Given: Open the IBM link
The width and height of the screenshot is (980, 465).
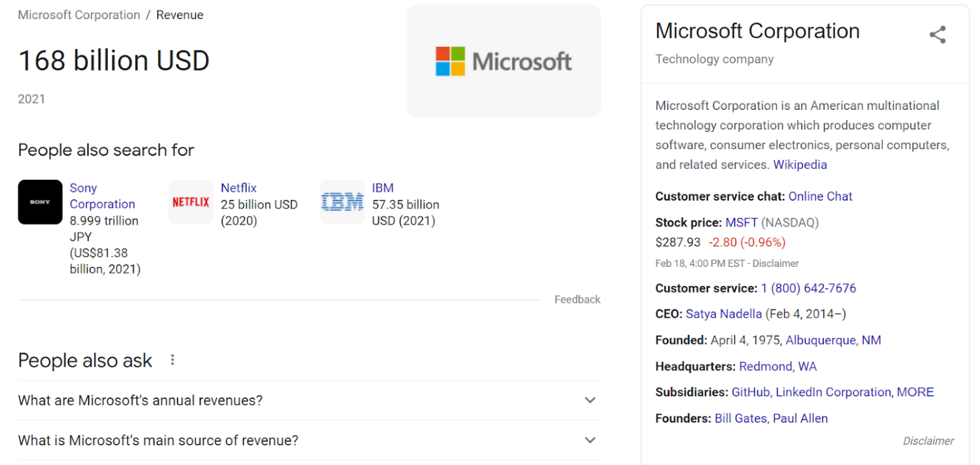Looking at the screenshot, I should tap(383, 188).
